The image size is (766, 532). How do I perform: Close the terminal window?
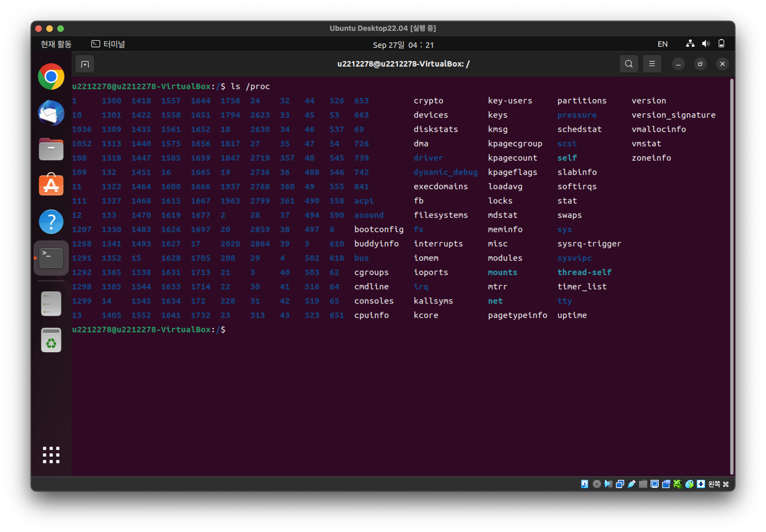click(x=722, y=64)
